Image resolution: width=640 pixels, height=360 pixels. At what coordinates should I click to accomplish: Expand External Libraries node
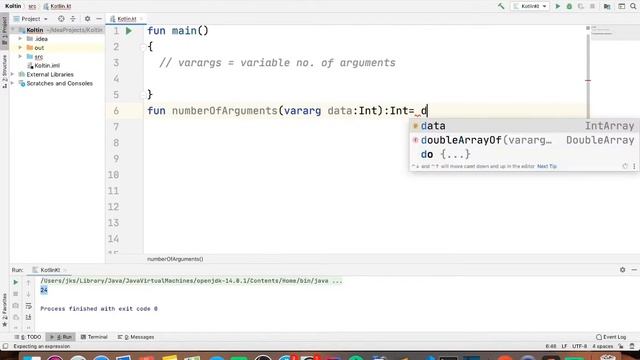pos(13,74)
